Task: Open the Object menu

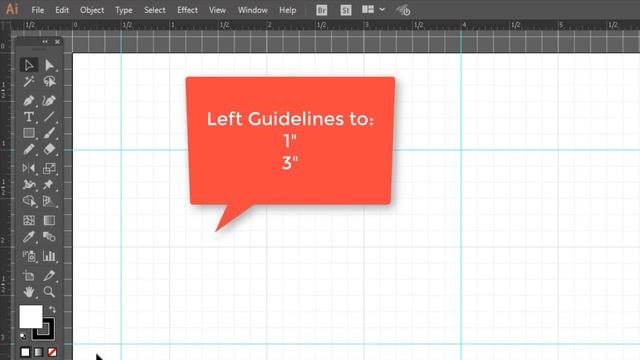Action: click(x=92, y=10)
